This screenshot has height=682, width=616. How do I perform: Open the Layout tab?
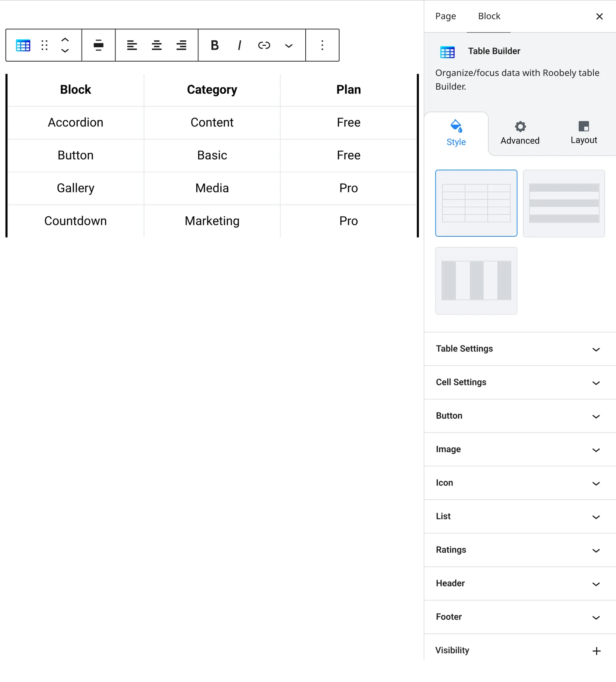[x=584, y=134]
